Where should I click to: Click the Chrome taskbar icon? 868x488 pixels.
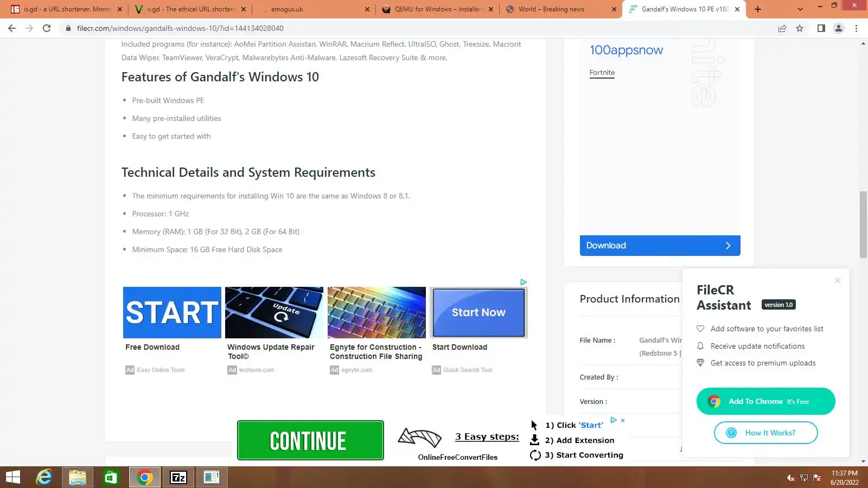144,477
